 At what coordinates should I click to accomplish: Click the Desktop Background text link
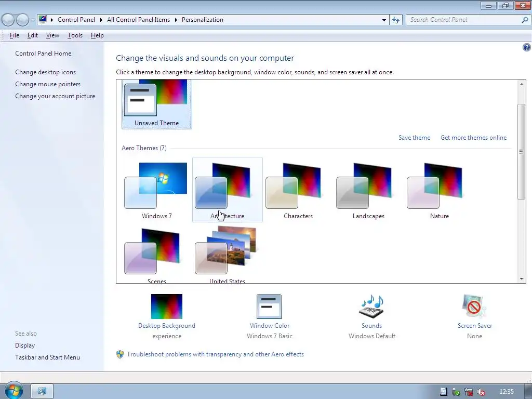(167, 326)
